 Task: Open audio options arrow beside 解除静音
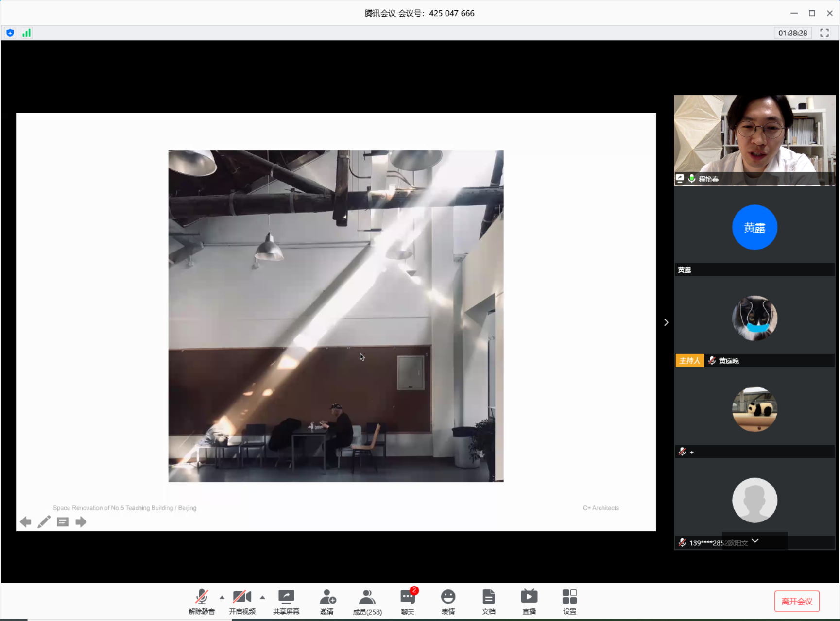point(222,597)
